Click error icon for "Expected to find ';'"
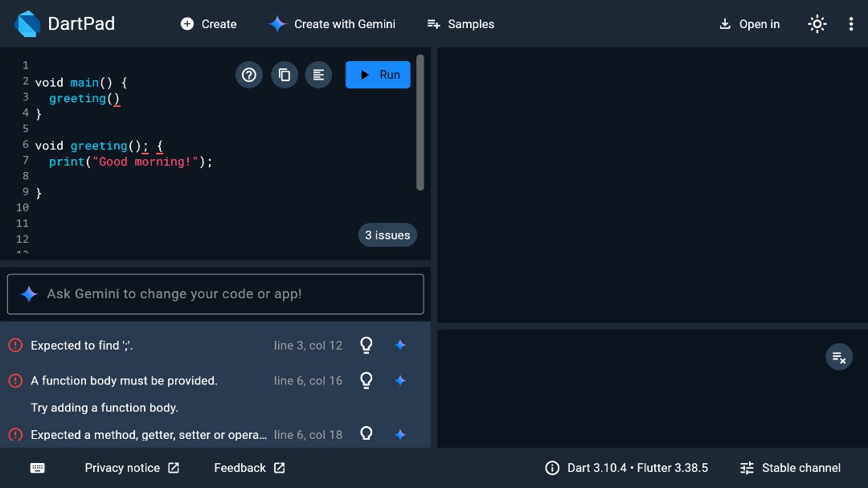Viewport: 868px width, 488px height. pyautogui.click(x=15, y=345)
